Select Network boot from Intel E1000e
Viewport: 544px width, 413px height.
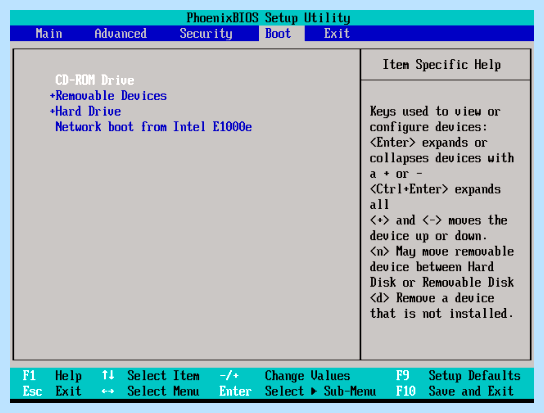(153, 126)
